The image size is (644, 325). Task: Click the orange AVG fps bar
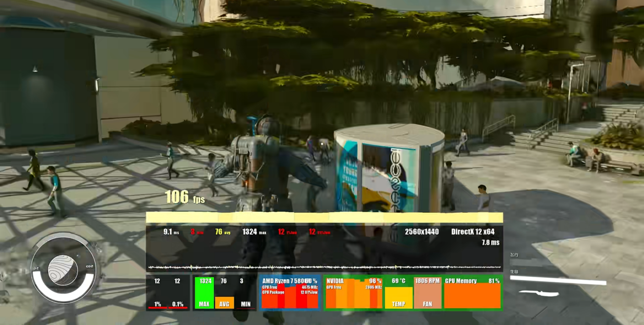click(x=224, y=303)
